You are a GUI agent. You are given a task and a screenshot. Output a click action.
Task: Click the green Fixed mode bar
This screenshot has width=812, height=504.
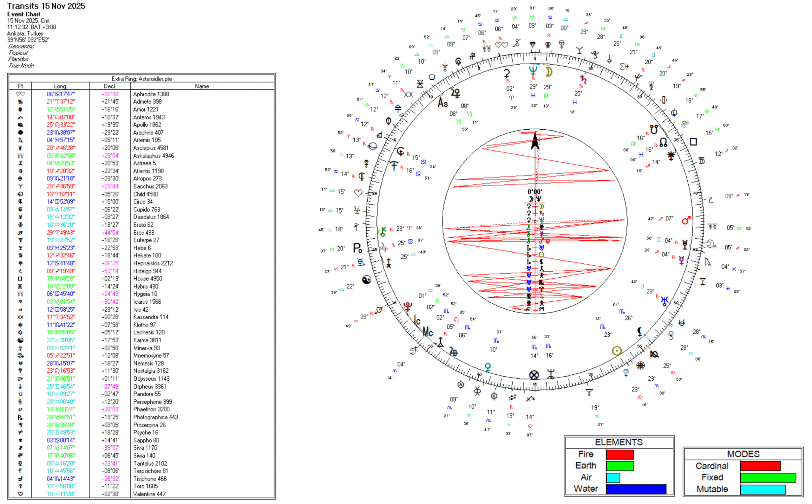pos(768,478)
